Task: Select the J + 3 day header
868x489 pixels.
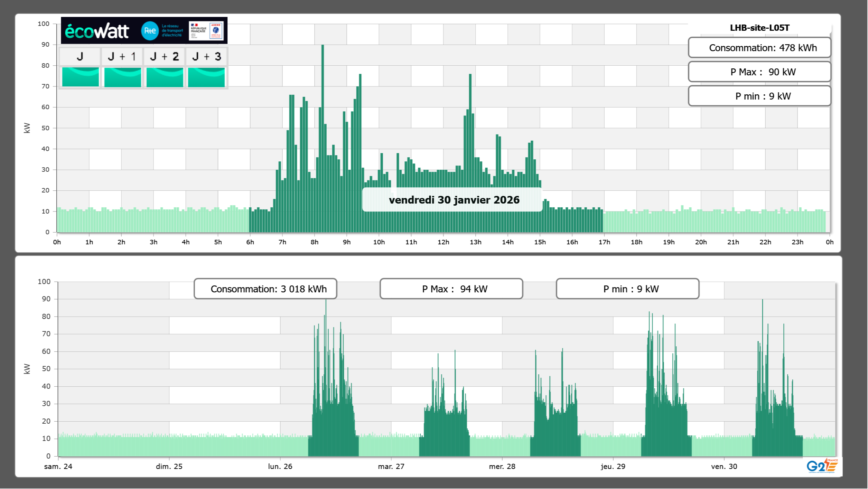Action: pos(206,56)
